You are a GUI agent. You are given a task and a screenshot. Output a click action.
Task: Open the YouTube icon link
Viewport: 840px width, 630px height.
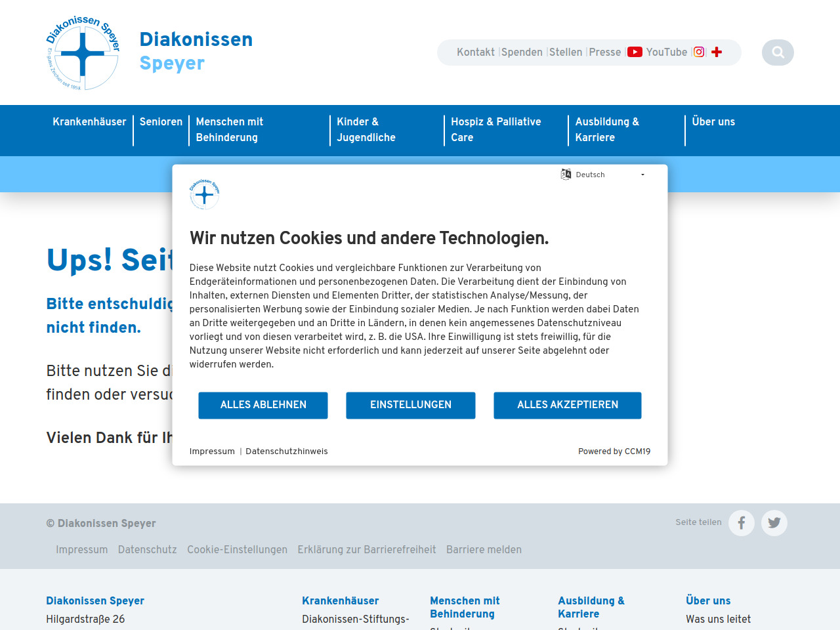click(635, 52)
